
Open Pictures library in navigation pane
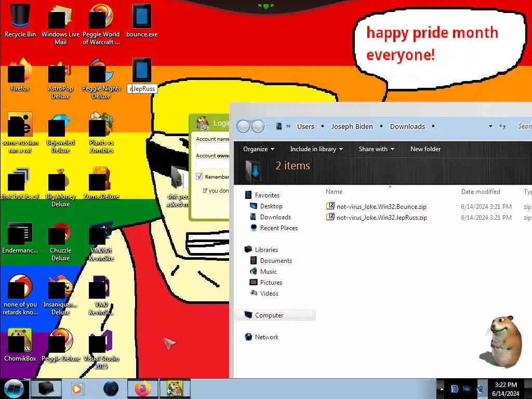265,282
